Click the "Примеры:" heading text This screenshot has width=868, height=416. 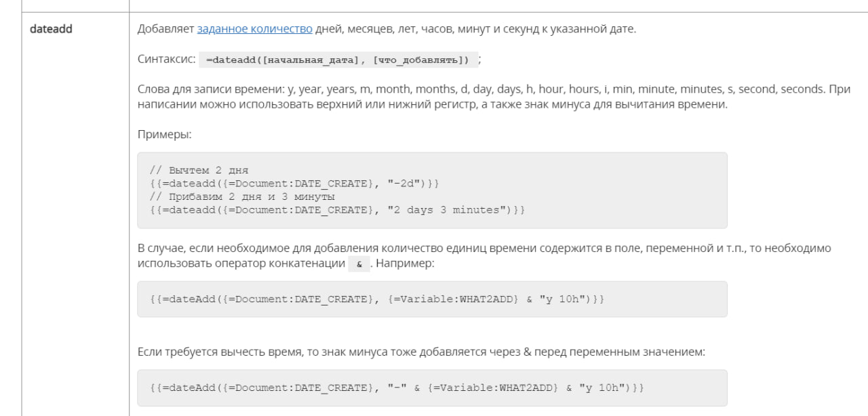[164, 134]
